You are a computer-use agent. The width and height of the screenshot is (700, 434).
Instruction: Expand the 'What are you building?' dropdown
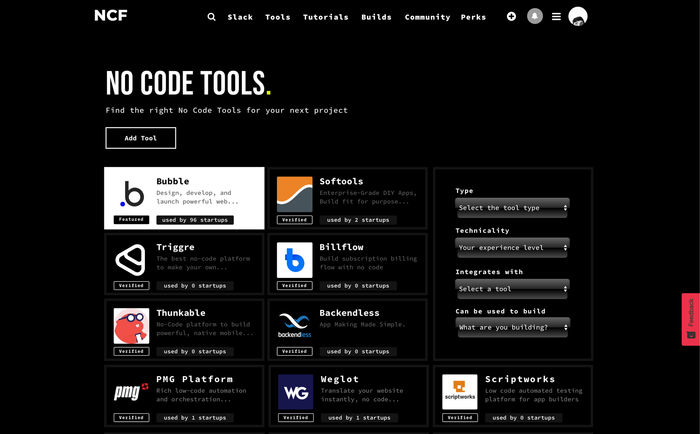point(512,327)
